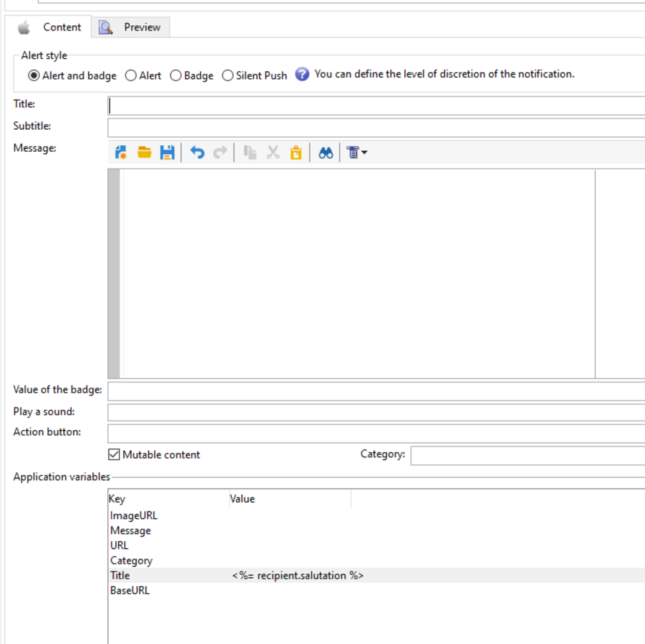Open Find with the binoculars icon
The height and width of the screenshot is (644, 645).
point(325,152)
